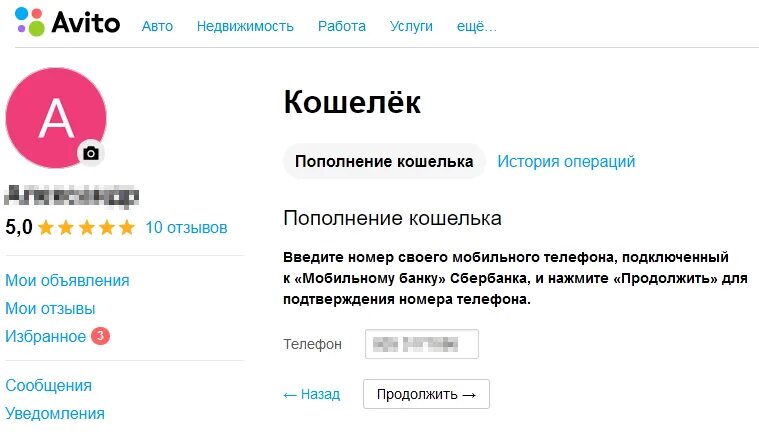Open the Избранное list
759x434 pixels.
coord(46,336)
